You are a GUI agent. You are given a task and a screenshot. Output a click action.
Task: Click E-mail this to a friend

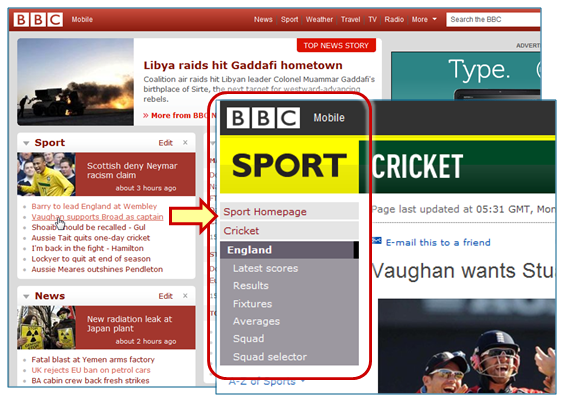click(x=438, y=243)
